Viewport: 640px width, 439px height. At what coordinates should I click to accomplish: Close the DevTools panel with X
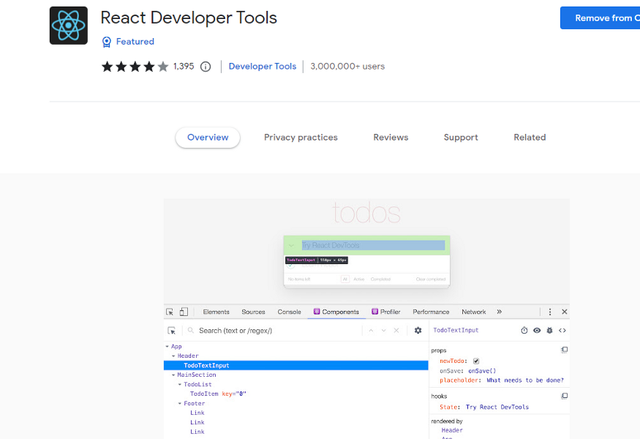564,312
